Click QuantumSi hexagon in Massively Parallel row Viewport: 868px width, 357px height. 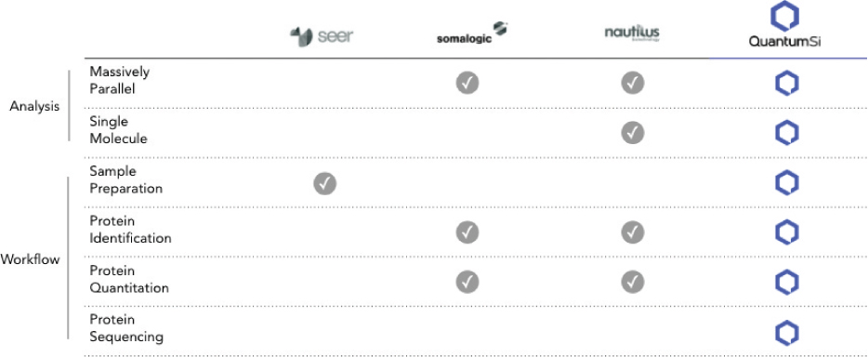786,83
